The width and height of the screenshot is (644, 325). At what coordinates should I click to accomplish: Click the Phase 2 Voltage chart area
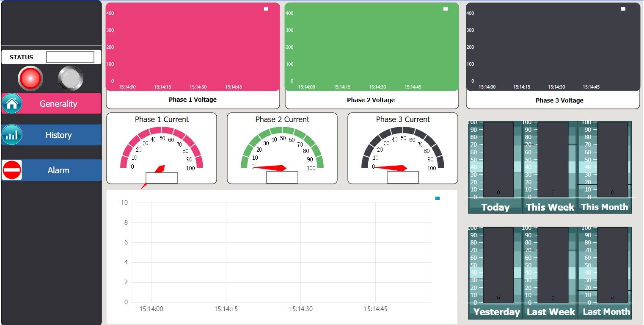pos(372,47)
